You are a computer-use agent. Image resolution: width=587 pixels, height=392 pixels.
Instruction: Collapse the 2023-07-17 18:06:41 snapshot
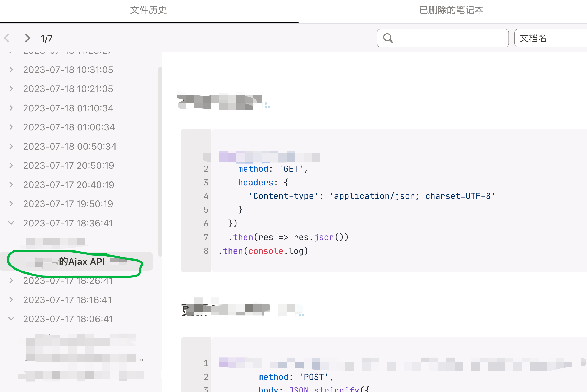11,319
